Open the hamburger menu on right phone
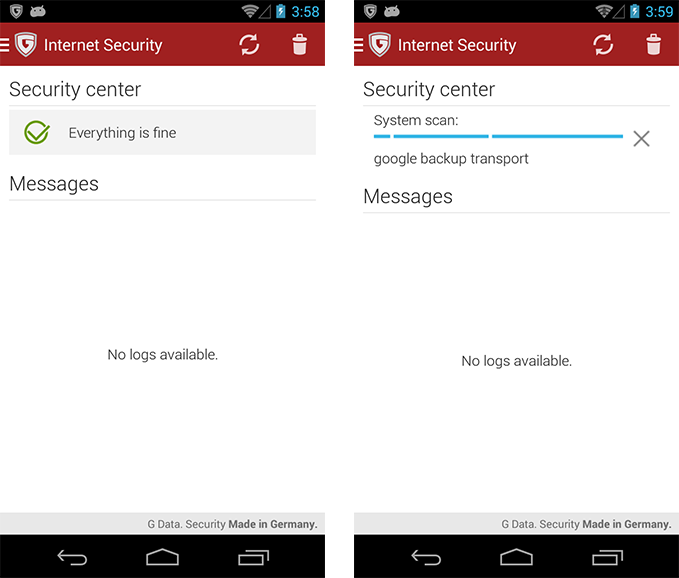Image resolution: width=679 pixels, height=578 pixels. click(359, 45)
